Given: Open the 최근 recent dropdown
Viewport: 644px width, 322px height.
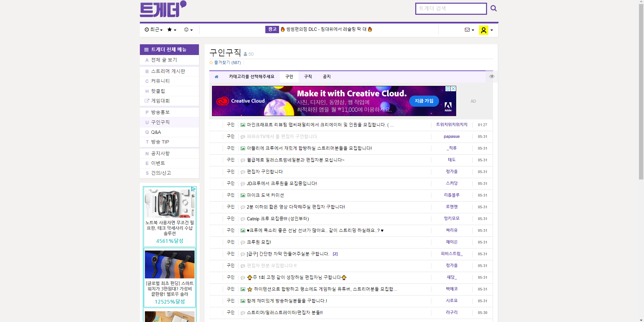Looking at the screenshot, I should (154, 30).
